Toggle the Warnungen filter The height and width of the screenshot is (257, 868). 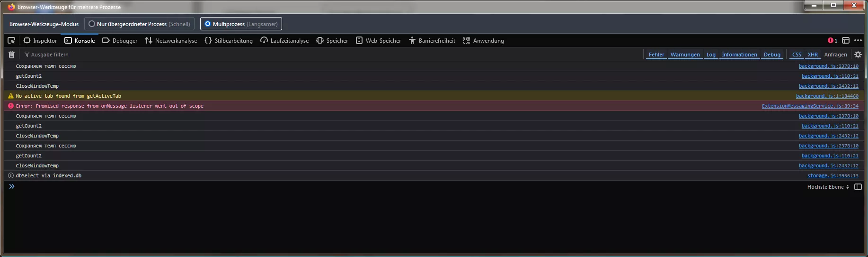[x=685, y=55]
